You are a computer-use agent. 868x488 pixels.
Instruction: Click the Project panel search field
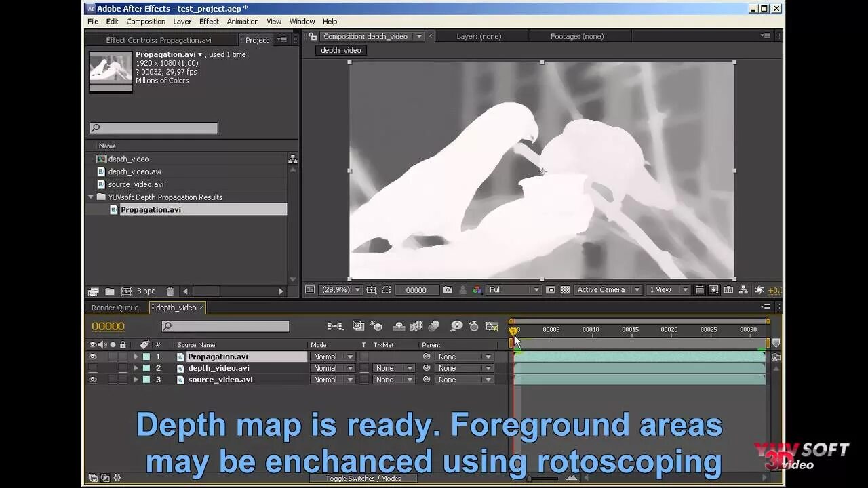click(x=154, y=128)
